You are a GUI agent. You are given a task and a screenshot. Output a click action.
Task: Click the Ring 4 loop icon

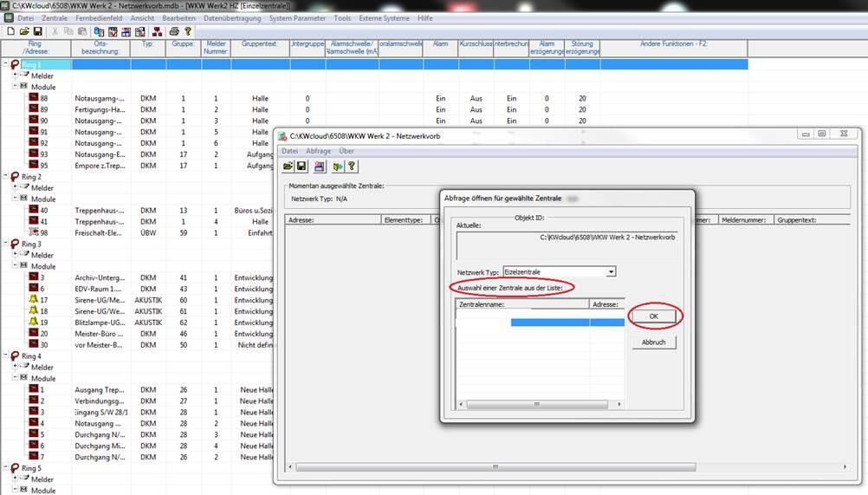pyautogui.click(x=15, y=356)
